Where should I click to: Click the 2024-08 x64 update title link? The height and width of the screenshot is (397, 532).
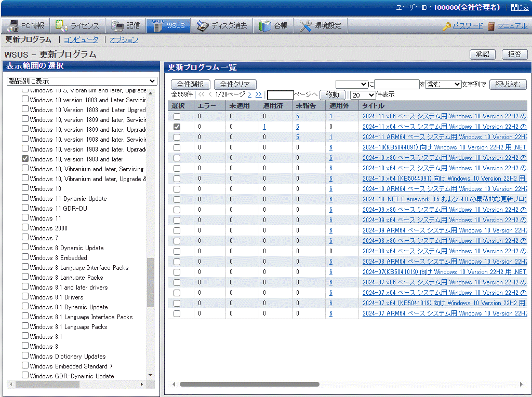point(445,251)
